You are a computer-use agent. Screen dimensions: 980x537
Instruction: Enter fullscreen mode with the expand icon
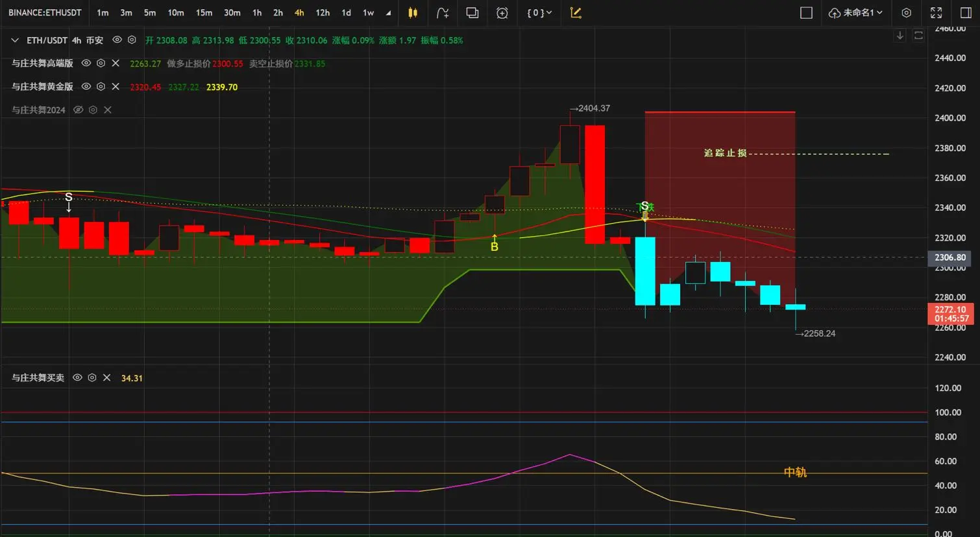pos(937,13)
